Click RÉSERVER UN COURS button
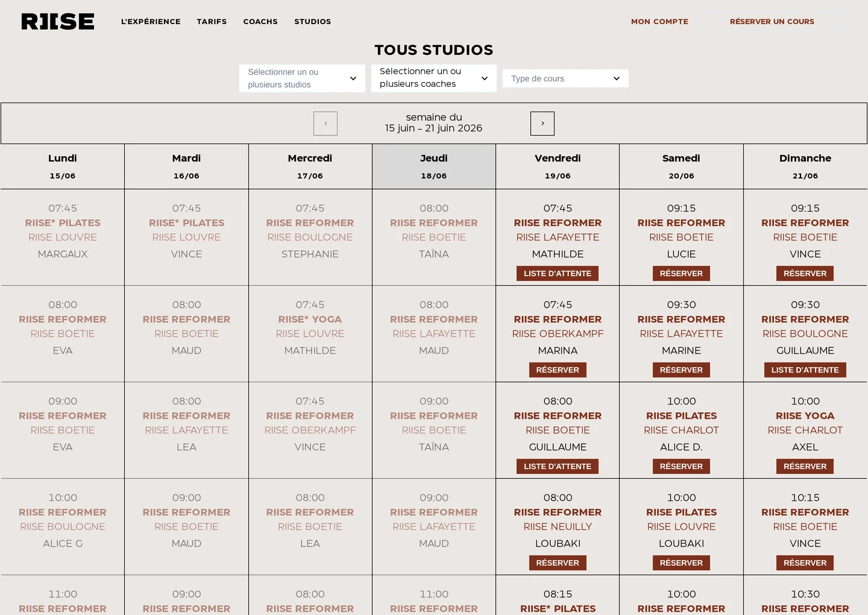The height and width of the screenshot is (615, 868). click(772, 22)
